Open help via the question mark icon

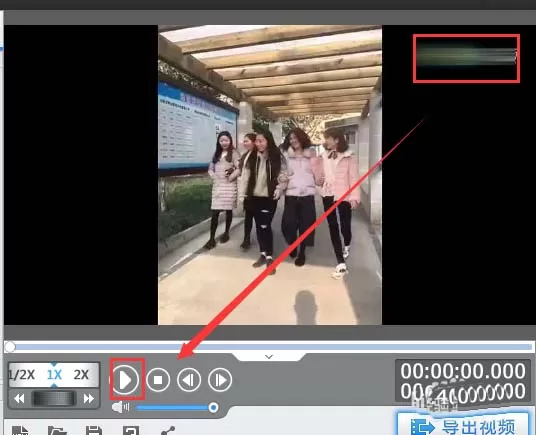pyautogui.click(x=131, y=430)
